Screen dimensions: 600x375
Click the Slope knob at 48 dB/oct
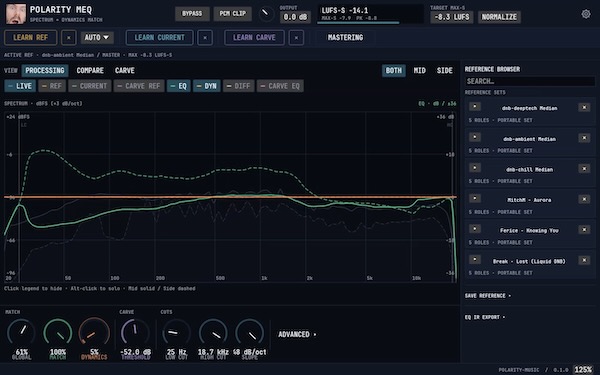(x=249, y=333)
